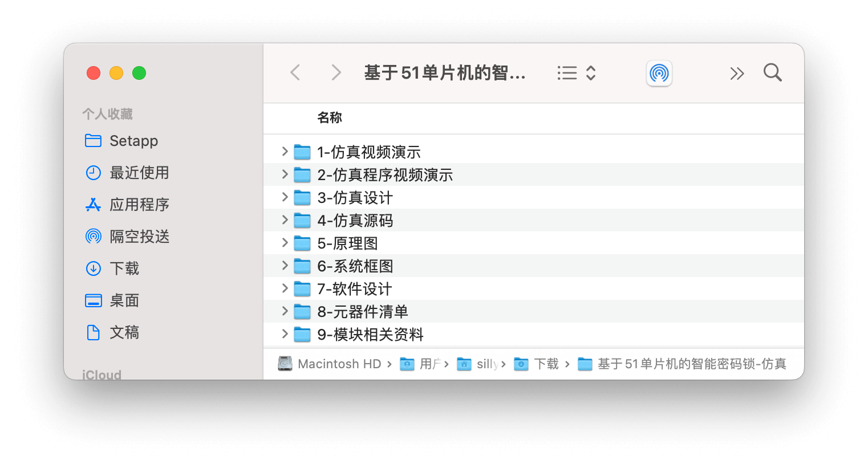The width and height of the screenshot is (868, 464).
Task: Open the search magnifier icon
Action: [773, 72]
